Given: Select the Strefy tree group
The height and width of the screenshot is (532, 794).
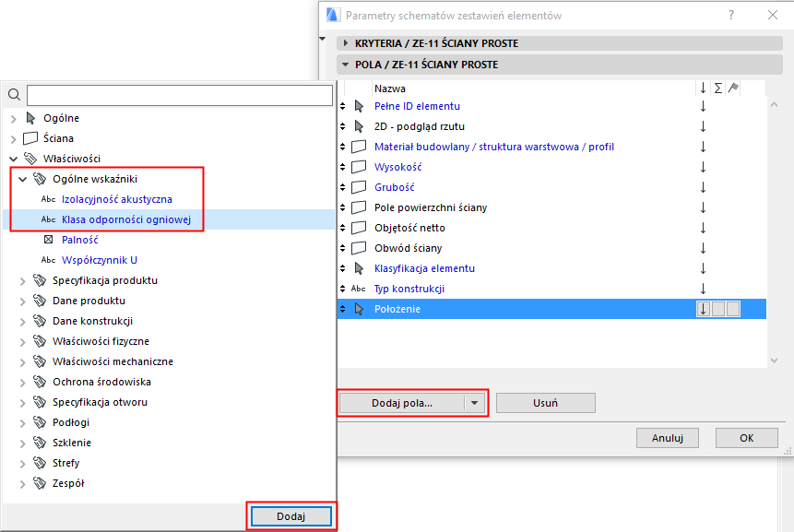Looking at the screenshot, I should click(65, 463).
